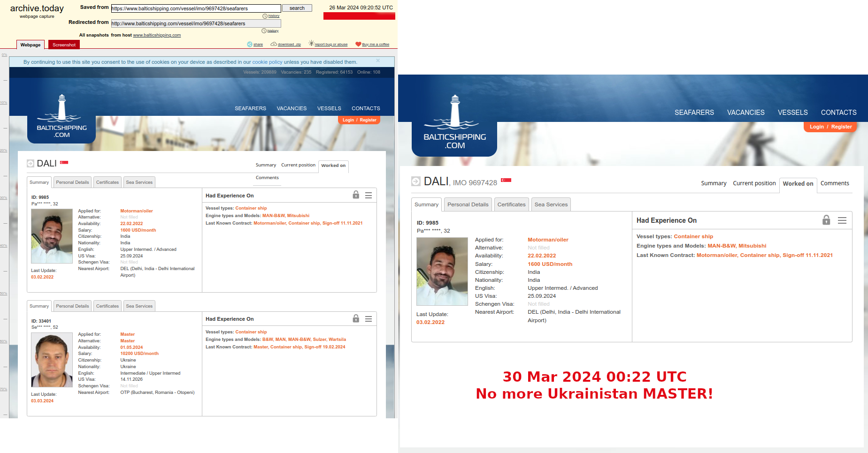
Task: Click the Singapore flag next to IMO 9697428
Action: [506, 180]
